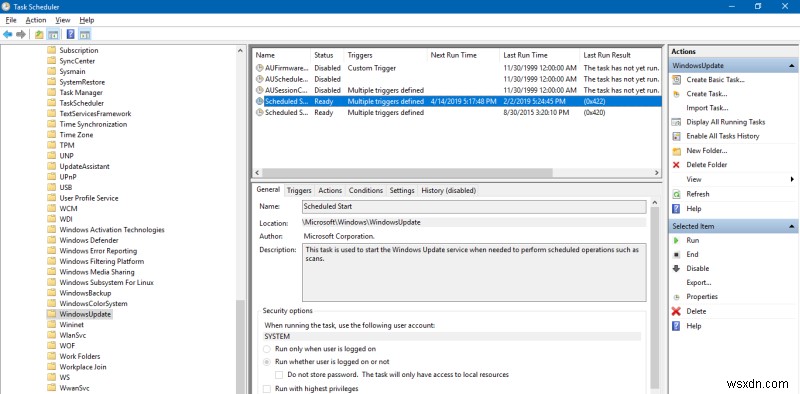Click Create Basic Task in Actions pane
Screen dimensions: 800x394
pyautogui.click(x=715, y=80)
